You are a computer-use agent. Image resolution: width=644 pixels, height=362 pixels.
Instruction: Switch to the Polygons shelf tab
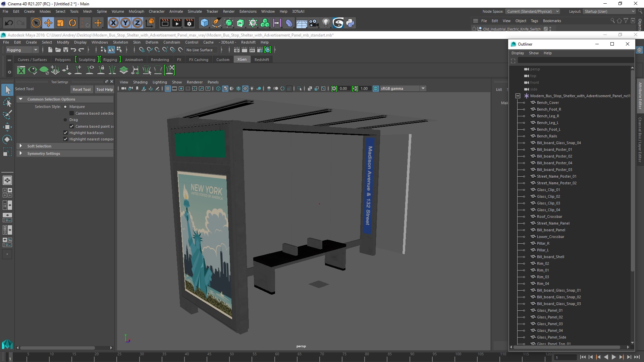coord(63,60)
